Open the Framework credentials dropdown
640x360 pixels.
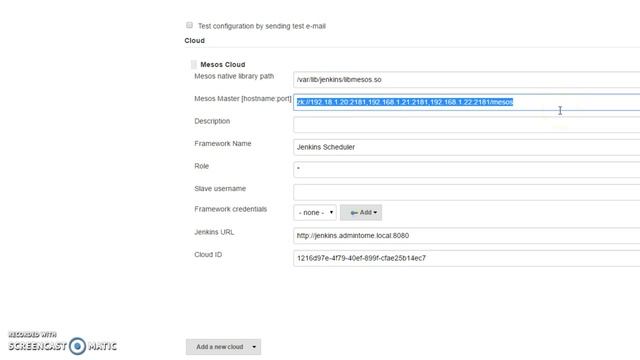coord(315,213)
